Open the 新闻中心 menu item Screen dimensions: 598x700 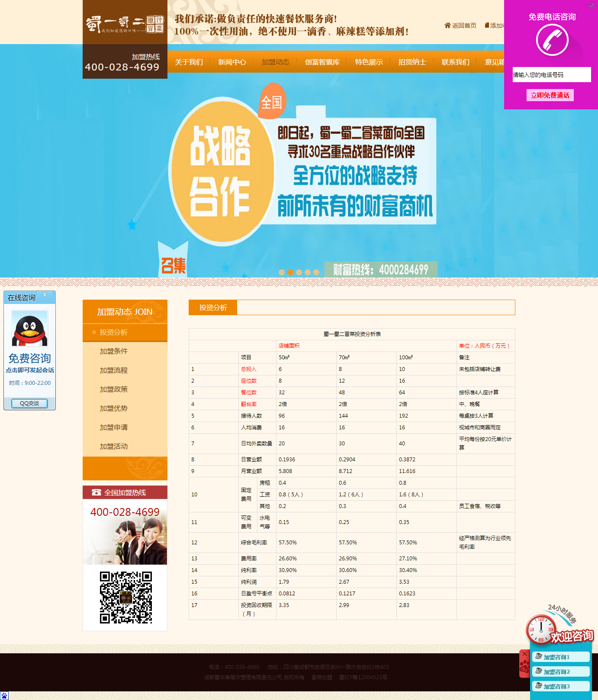click(x=232, y=62)
